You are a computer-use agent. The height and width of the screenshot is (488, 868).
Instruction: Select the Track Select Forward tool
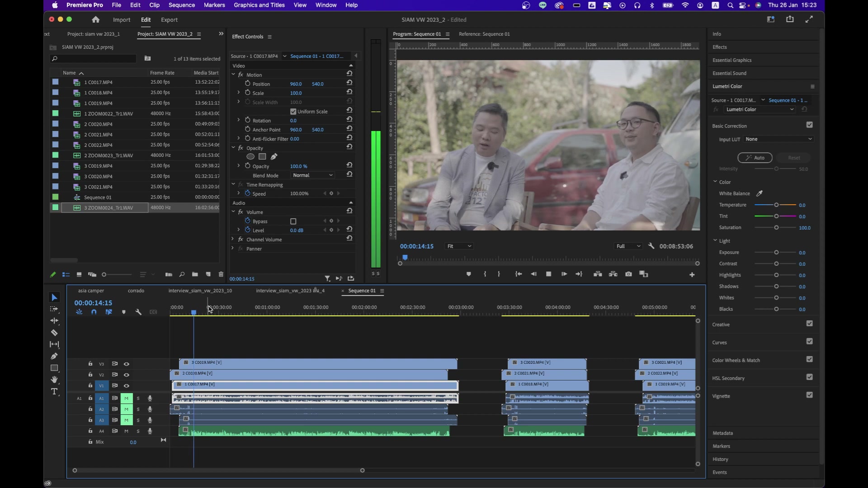[x=54, y=309]
